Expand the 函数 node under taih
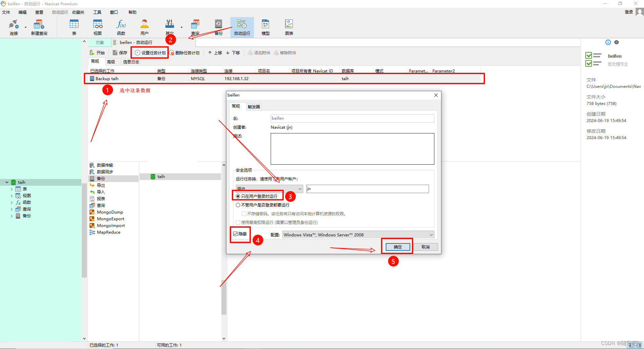 (x=12, y=202)
